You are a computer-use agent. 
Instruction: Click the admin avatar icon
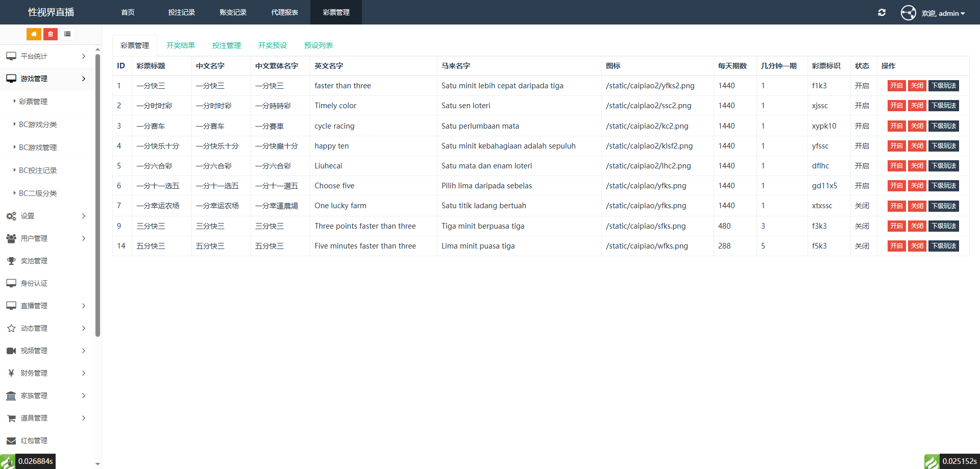tap(908, 13)
